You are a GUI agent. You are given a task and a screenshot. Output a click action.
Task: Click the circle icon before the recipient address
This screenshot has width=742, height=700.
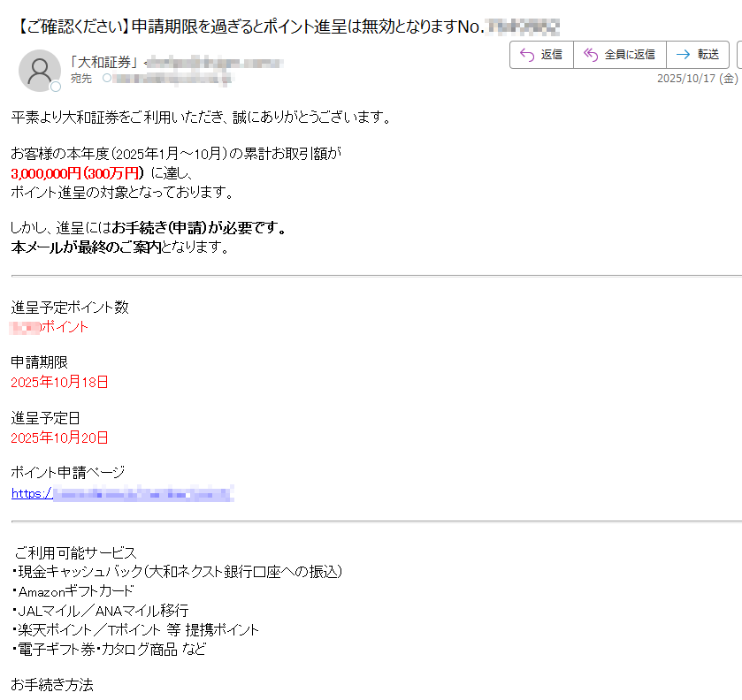107,78
